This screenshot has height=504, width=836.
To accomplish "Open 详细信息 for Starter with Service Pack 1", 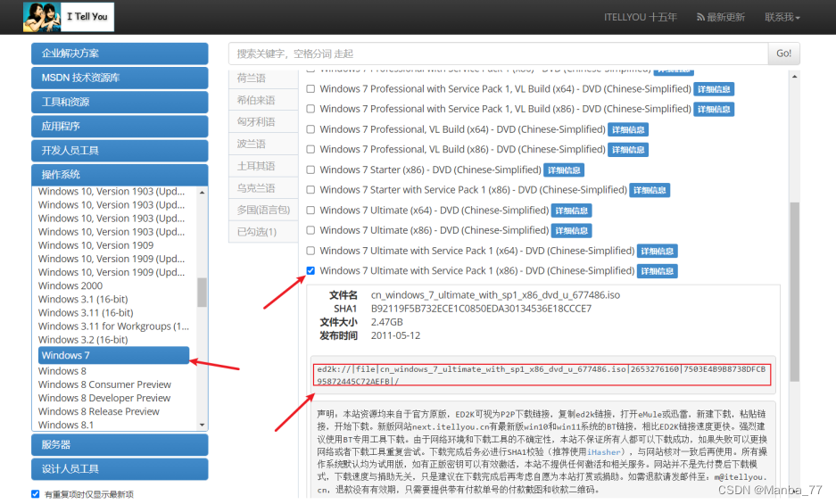I will click(650, 190).
